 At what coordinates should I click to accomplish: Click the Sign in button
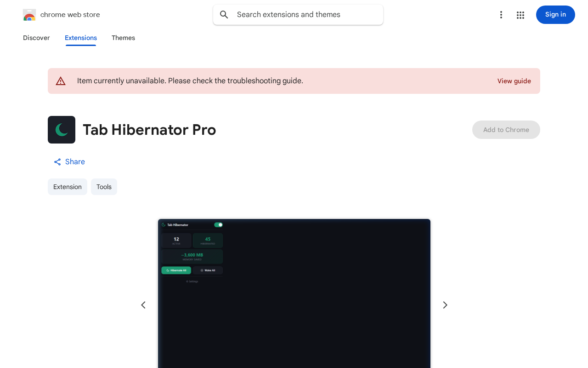[555, 15]
